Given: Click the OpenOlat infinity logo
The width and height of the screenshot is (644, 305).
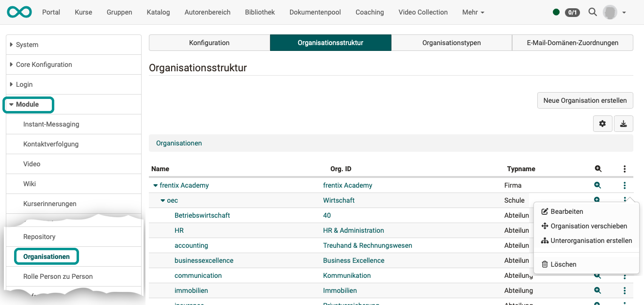Looking at the screenshot, I should point(19,12).
